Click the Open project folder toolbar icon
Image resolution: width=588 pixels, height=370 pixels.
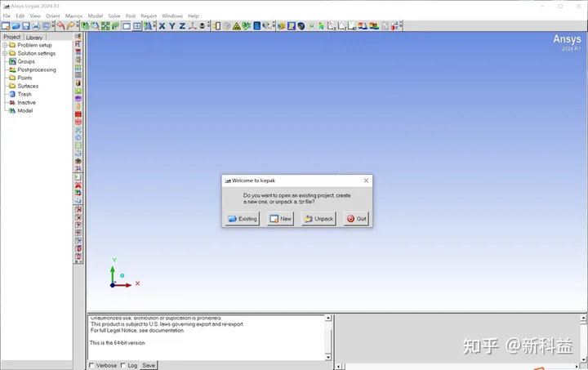pyautogui.click(x=16, y=26)
